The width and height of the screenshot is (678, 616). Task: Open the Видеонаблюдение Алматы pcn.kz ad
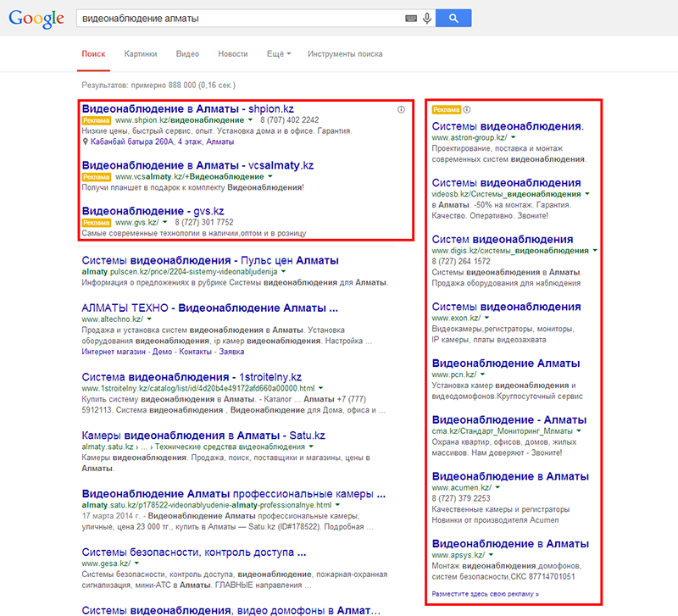[506, 363]
